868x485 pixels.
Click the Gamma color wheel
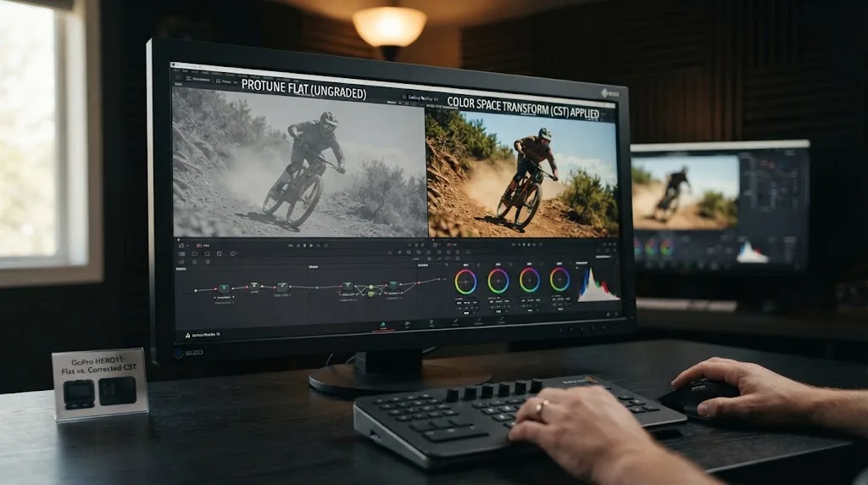[x=498, y=281]
